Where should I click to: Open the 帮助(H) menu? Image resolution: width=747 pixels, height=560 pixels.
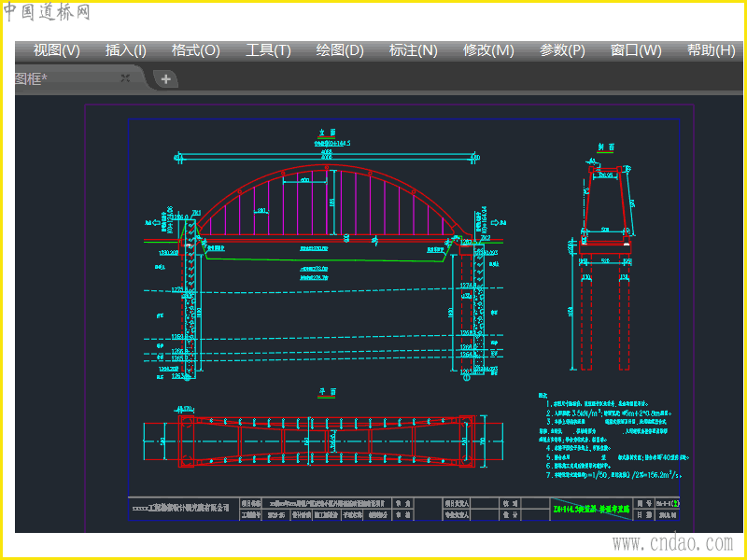[712, 50]
